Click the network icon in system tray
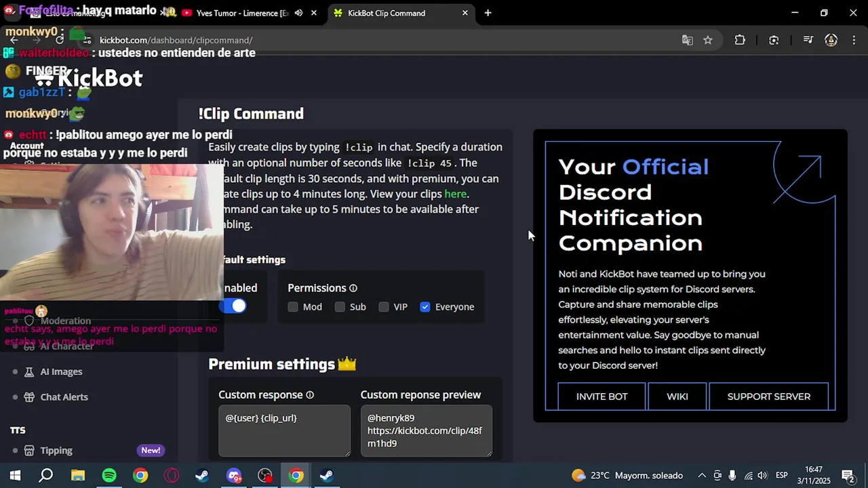The height and width of the screenshot is (488, 868). 748,475
